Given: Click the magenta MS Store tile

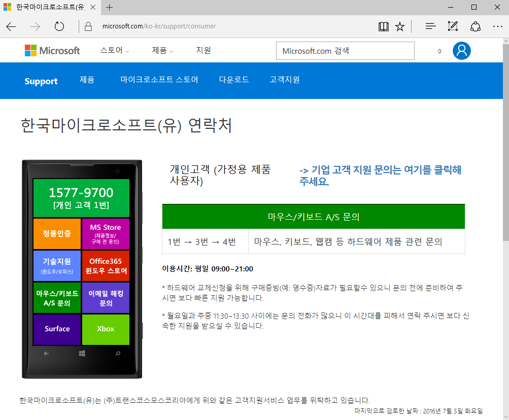Looking at the screenshot, I should coord(106,234).
